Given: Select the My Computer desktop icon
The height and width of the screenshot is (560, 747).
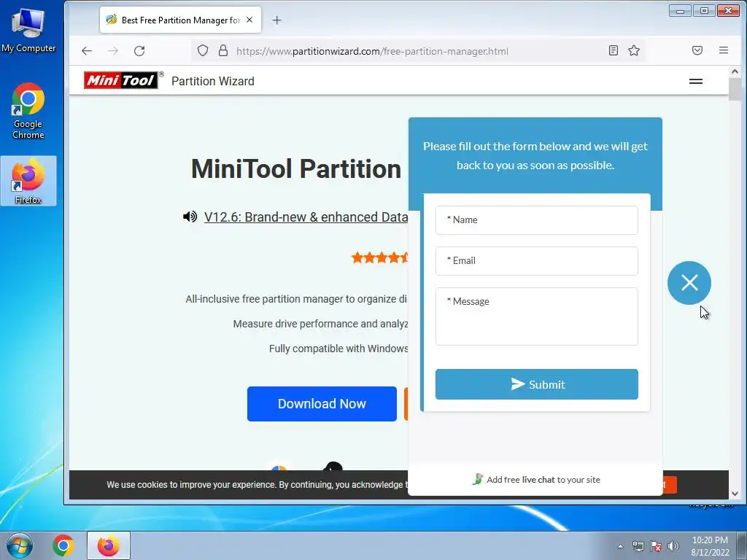Looking at the screenshot, I should point(28,29).
